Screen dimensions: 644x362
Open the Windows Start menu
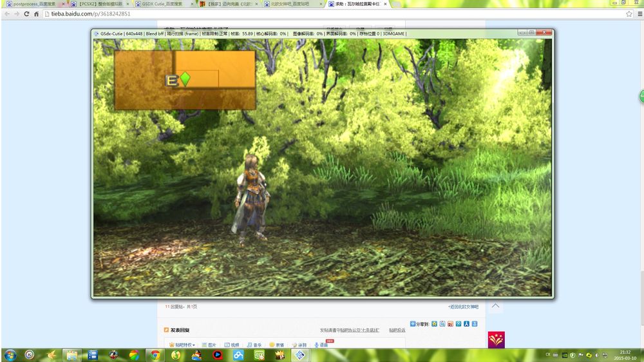click(10, 355)
